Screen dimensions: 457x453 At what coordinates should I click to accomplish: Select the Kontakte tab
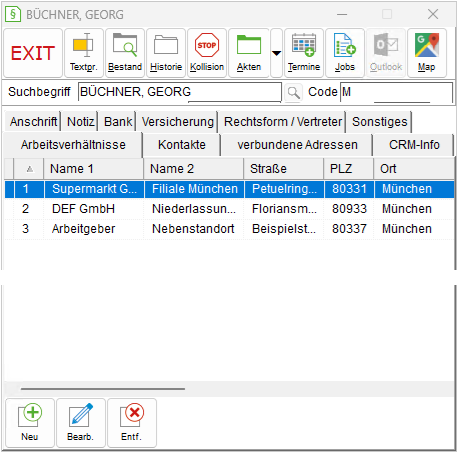(182, 145)
